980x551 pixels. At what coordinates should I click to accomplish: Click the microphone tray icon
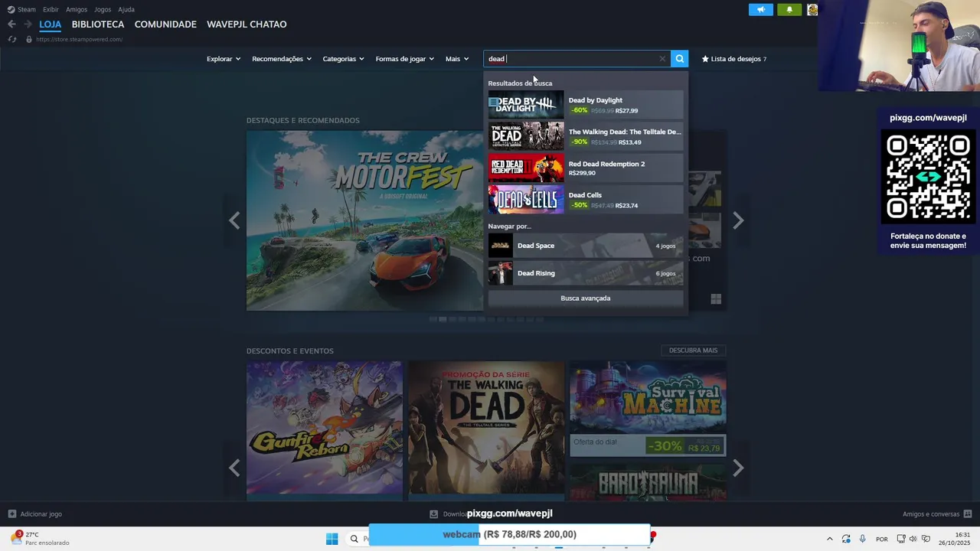click(x=863, y=539)
